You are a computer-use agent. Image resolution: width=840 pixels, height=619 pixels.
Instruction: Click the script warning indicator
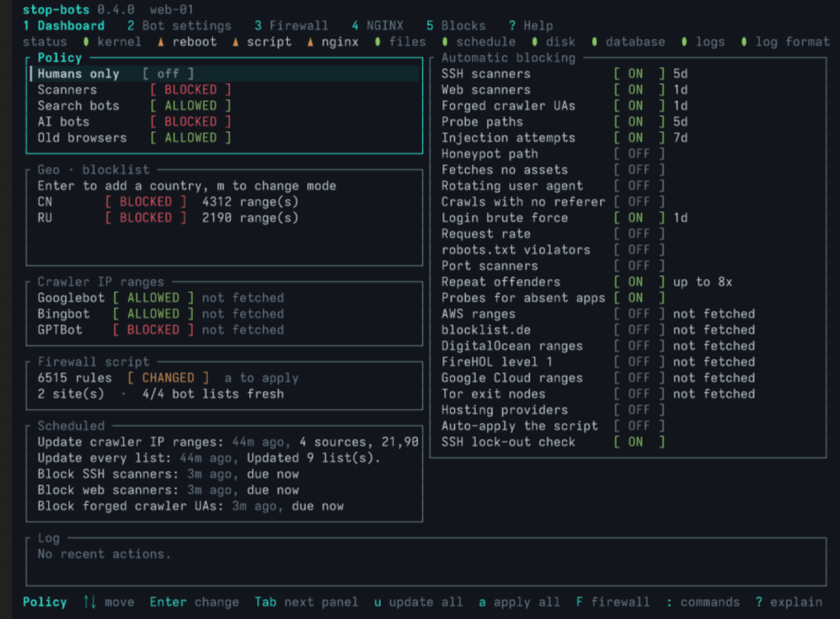point(261,42)
